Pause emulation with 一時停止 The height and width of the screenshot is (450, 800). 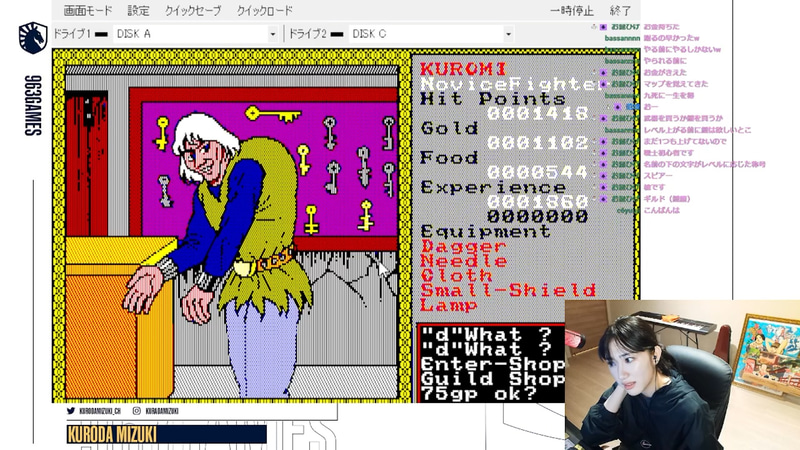tap(571, 11)
